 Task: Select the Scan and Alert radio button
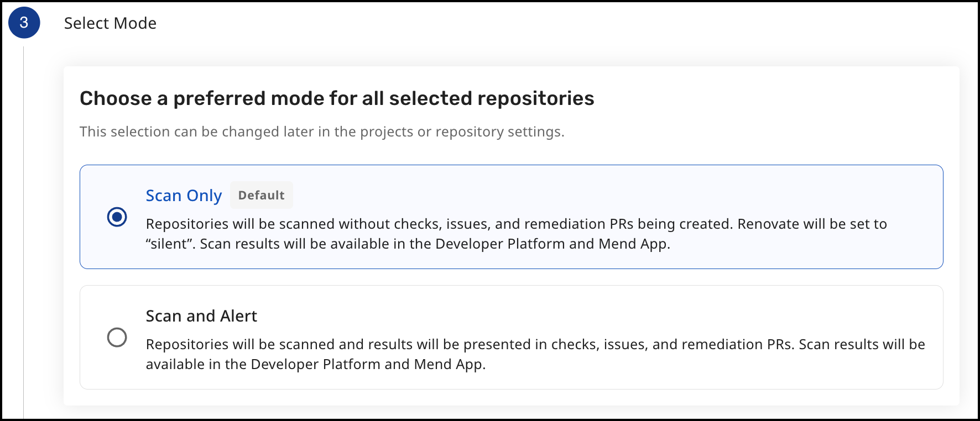tap(117, 337)
